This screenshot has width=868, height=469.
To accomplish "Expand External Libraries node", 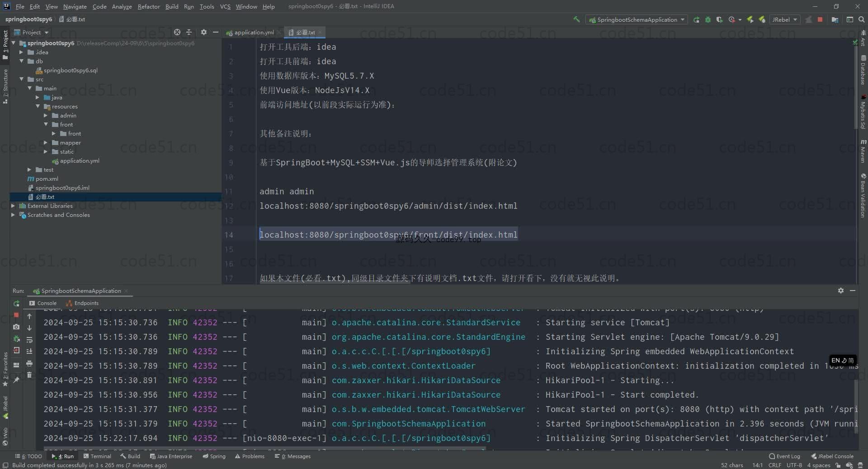I will [13, 206].
